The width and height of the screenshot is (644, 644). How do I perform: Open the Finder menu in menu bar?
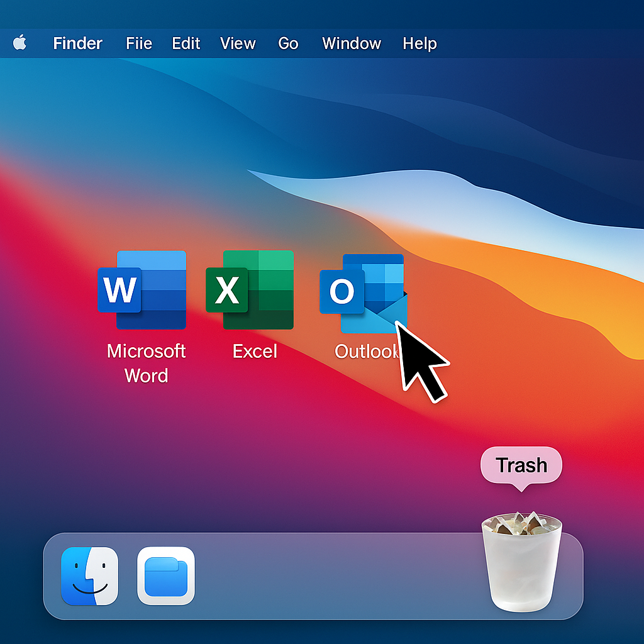(77, 43)
